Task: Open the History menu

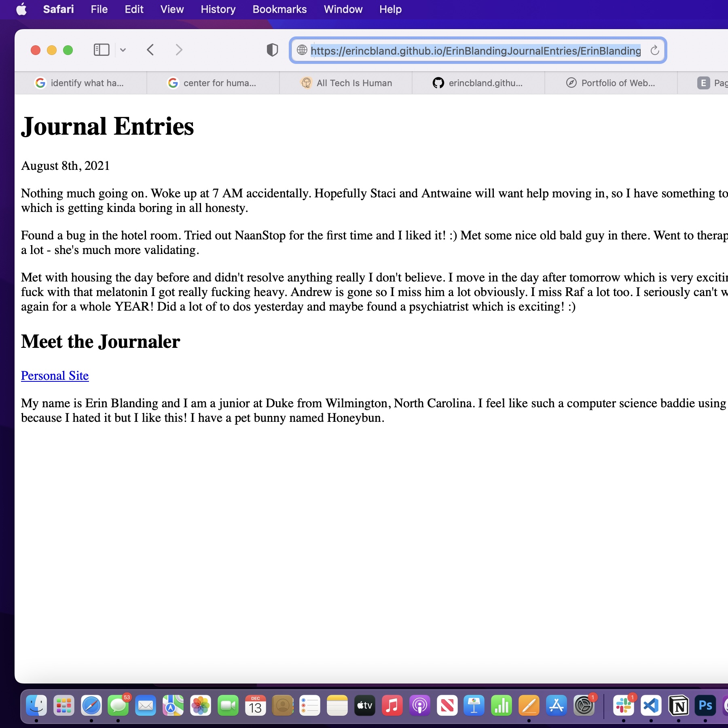Action: (218, 9)
